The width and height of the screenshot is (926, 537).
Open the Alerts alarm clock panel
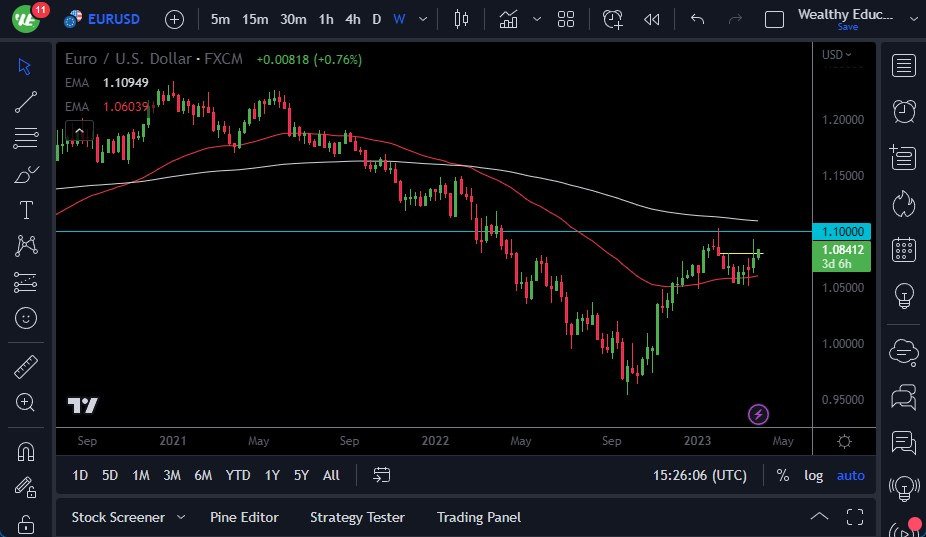(x=904, y=110)
